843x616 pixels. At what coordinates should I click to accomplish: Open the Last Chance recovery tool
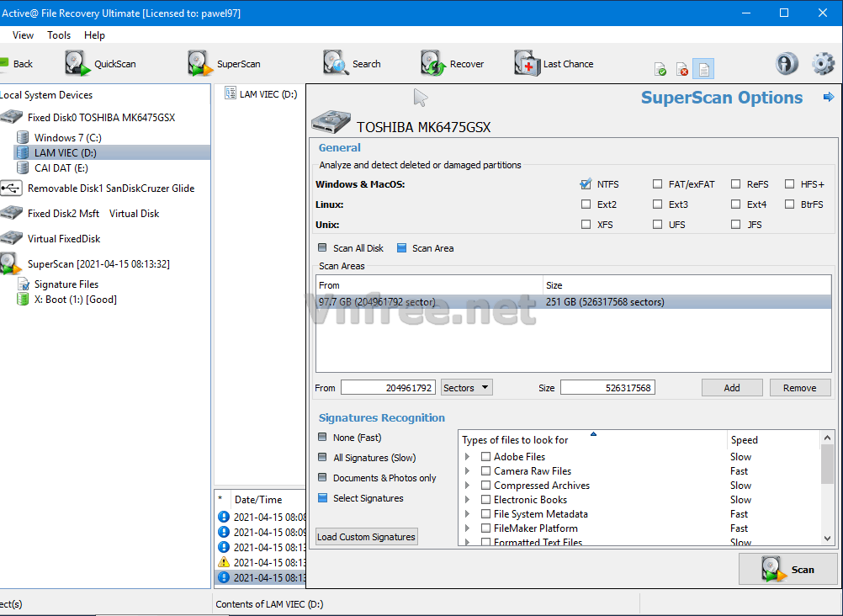[528, 64]
